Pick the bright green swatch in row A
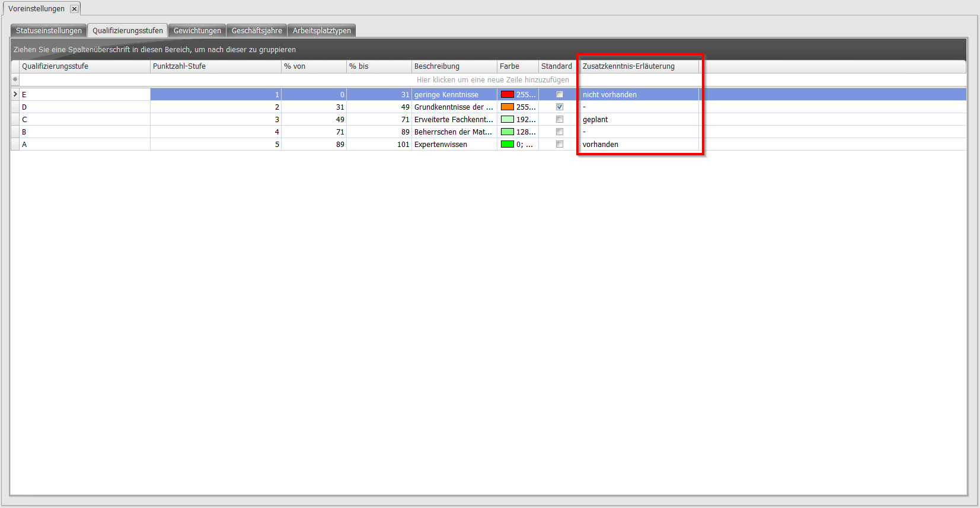980x508 pixels. [507, 144]
